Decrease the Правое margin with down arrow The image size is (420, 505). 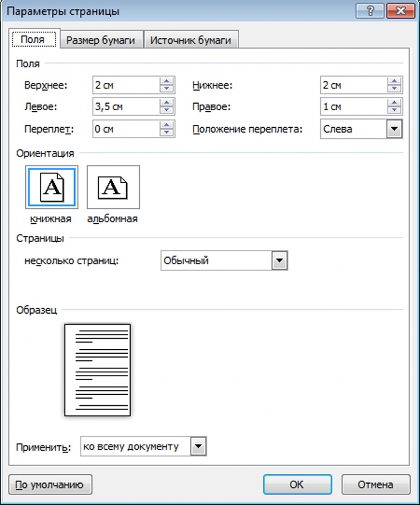(x=394, y=110)
